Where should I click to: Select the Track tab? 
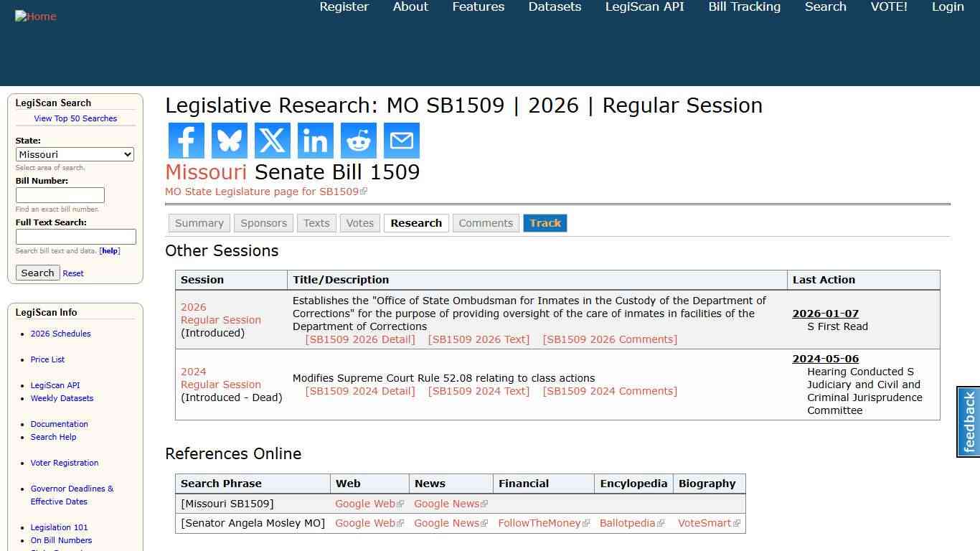545,223
